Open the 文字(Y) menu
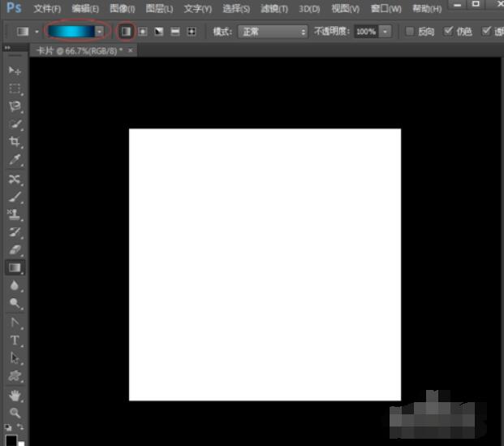 pos(197,9)
